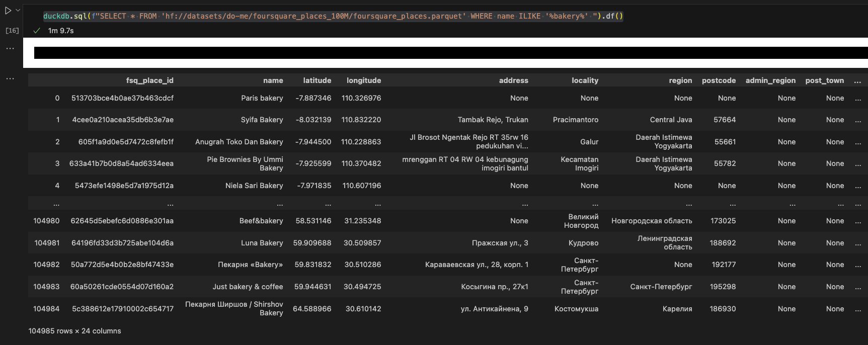
Task: Click the truncated columns ellipsis in header row
Action: click(857, 81)
